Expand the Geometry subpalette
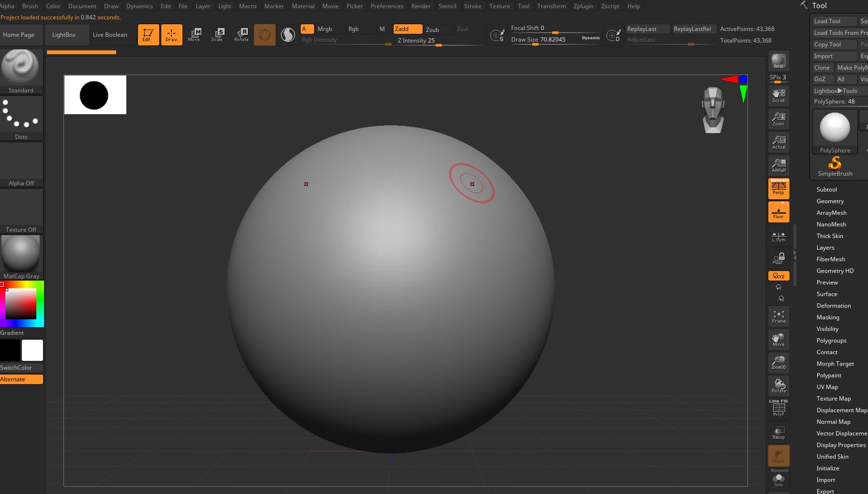The image size is (868, 494). pos(830,201)
